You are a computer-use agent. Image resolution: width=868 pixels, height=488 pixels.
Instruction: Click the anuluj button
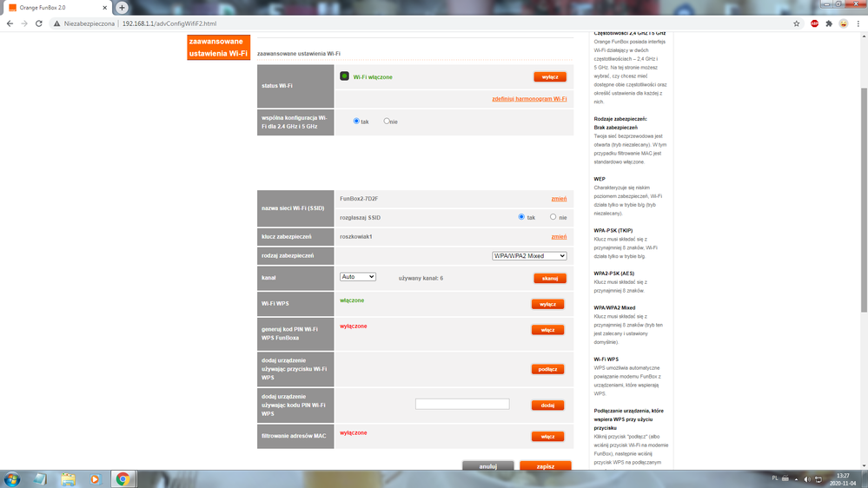(x=487, y=466)
